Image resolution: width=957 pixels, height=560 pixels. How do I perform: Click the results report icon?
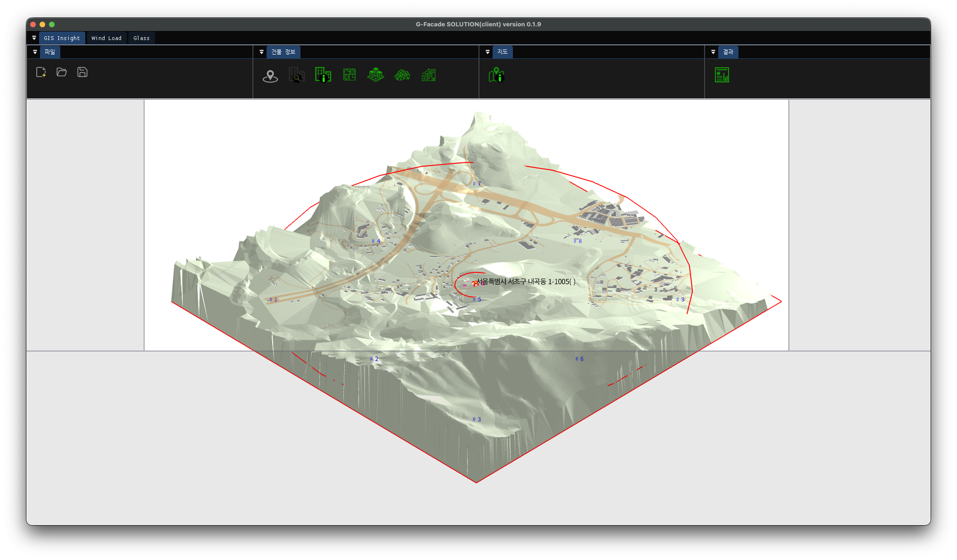click(722, 75)
